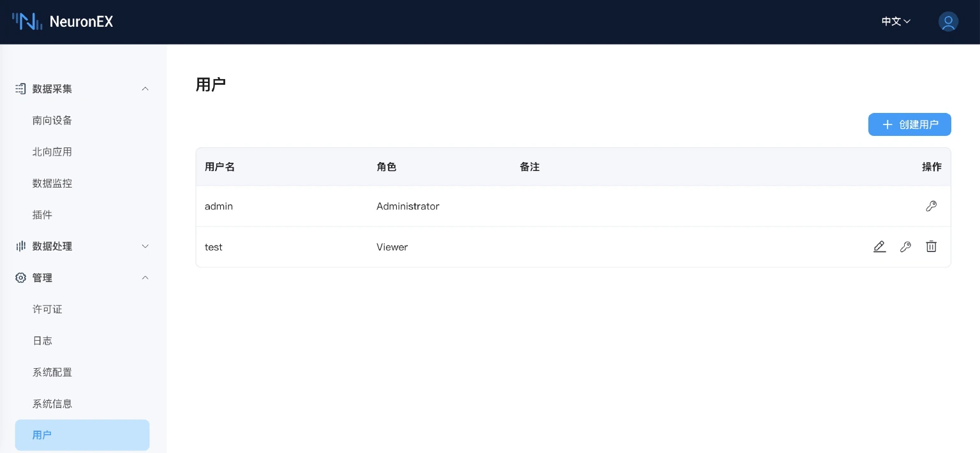Viewport: 980px width, 453px height.
Task: Click the NeuronEX logo
Action: pos(63,22)
